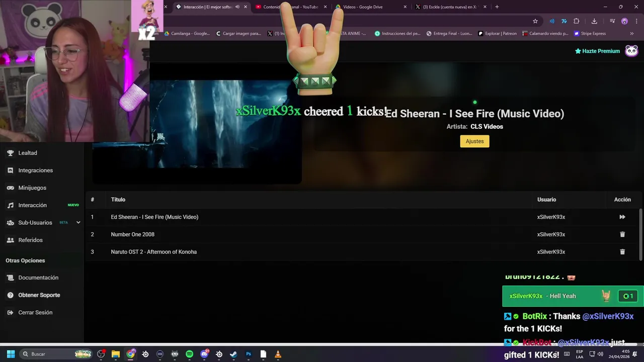Open Calamardo viendo bookmark
The width and height of the screenshot is (644, 362).
pyautogui.click(x=545, y=34)
